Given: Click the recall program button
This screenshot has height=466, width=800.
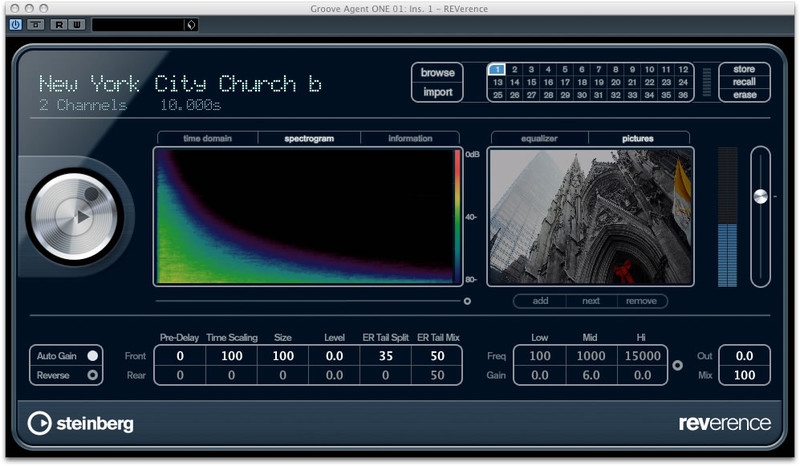Looking at the screenshot, I should (744, 82).
